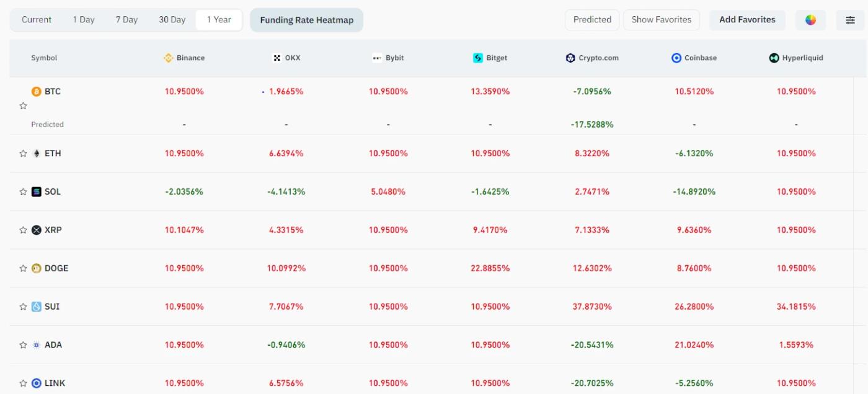Click the Add Favorites button
Image resolution: width=868 pixels, height=394 pixels.
pos(747,19)
